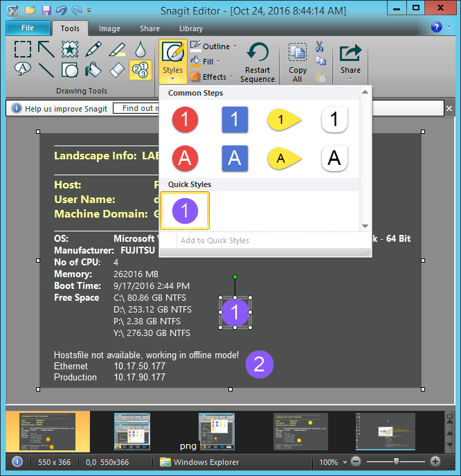
Task: Choose the red circle number 1 style
Action: coord(185,119)
